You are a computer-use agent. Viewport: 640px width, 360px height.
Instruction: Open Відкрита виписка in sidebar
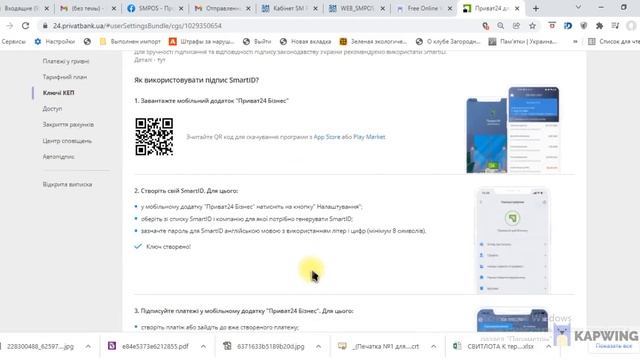click(x=67, y=184)
